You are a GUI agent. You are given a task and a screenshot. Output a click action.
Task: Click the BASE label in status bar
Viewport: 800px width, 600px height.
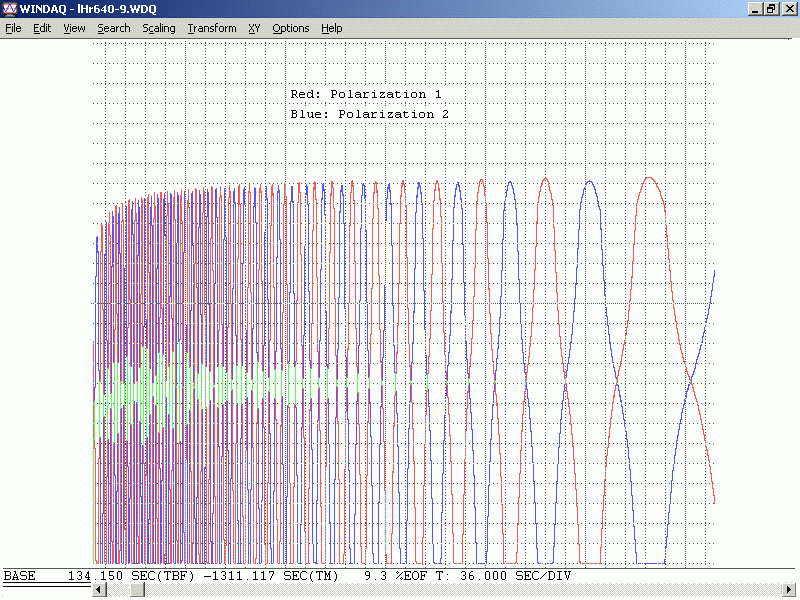tap(20, 576)
